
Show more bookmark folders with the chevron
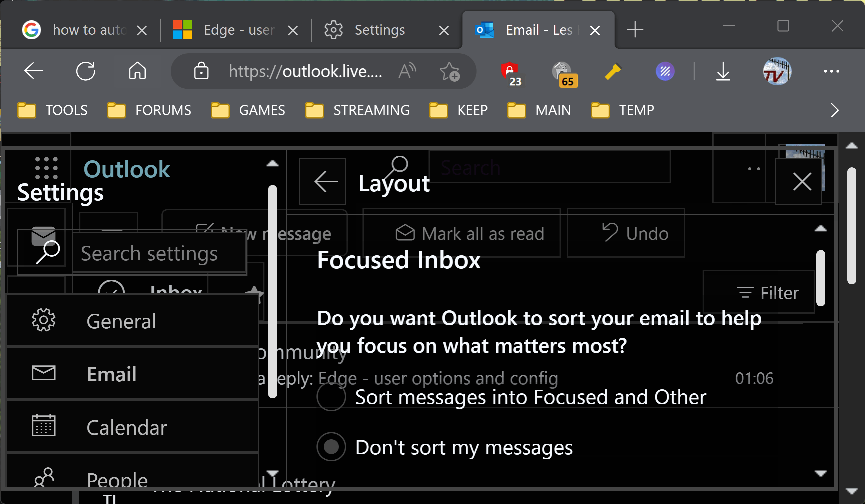coord(835,110)
